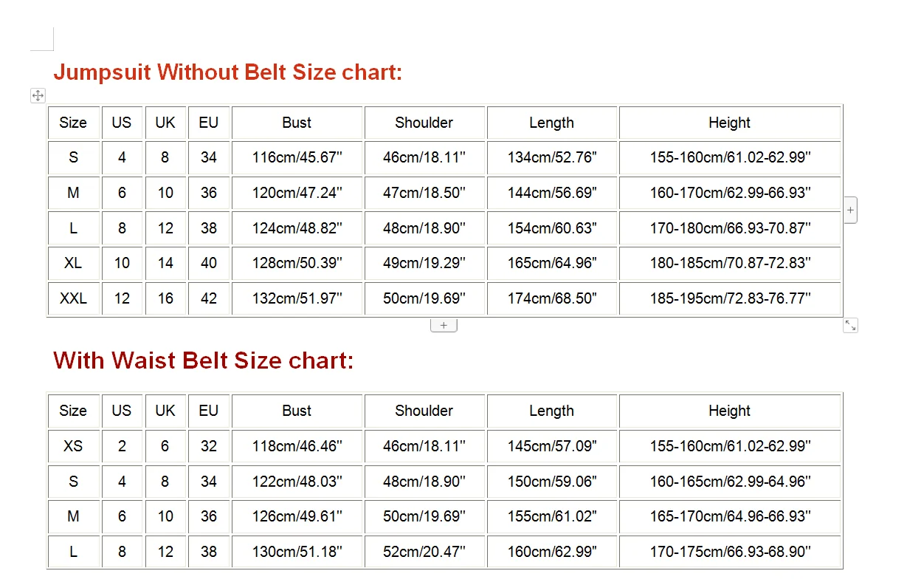Click the add row plus button below first table

444,325
